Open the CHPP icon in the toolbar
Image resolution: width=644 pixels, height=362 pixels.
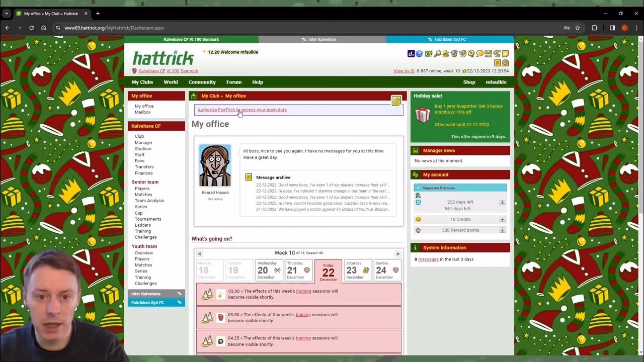(x=429, y=54)
